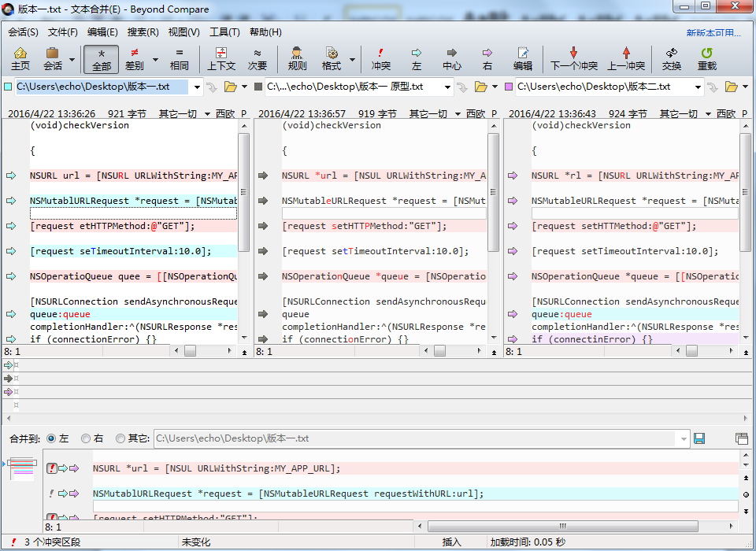Show only 冲突 (Conflicts) icon

coord(381,58)
